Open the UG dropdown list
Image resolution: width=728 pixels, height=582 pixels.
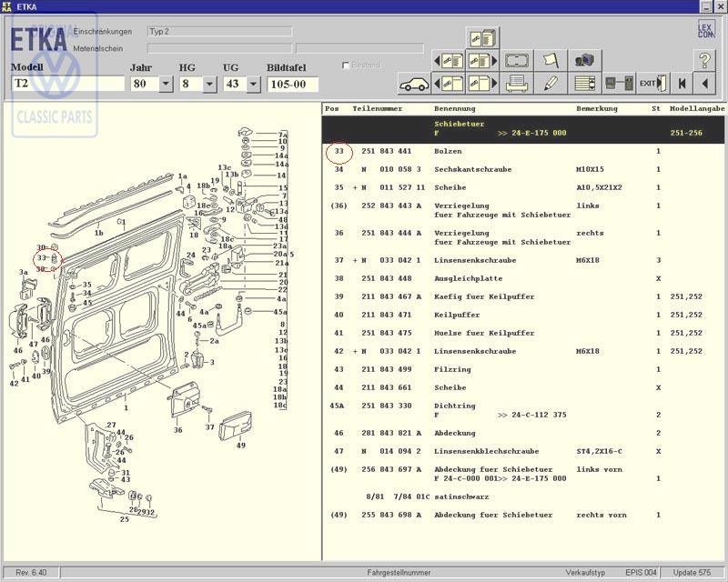254,84
